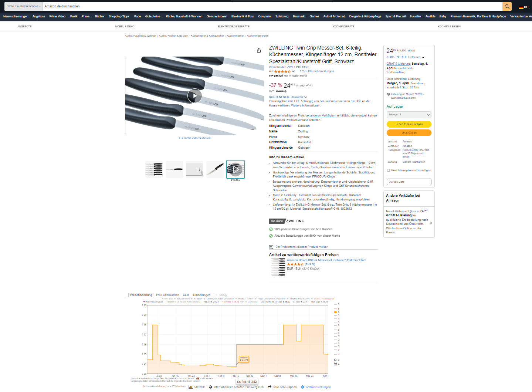The height and width of the screenshot is (392, 532).
Task: Click the calendar range icon beside the chart
Action: pyautogui.click(x=335, y=364)
